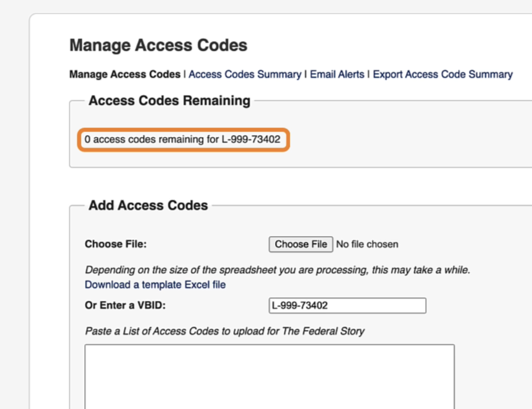Select the bold Manage Access Codes nav item
Screen dimensions: 532x409
pos(125,74)
